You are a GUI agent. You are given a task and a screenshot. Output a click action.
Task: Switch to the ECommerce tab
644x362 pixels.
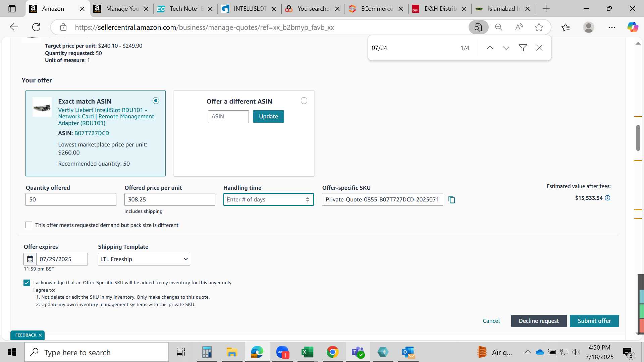[376, 9]
